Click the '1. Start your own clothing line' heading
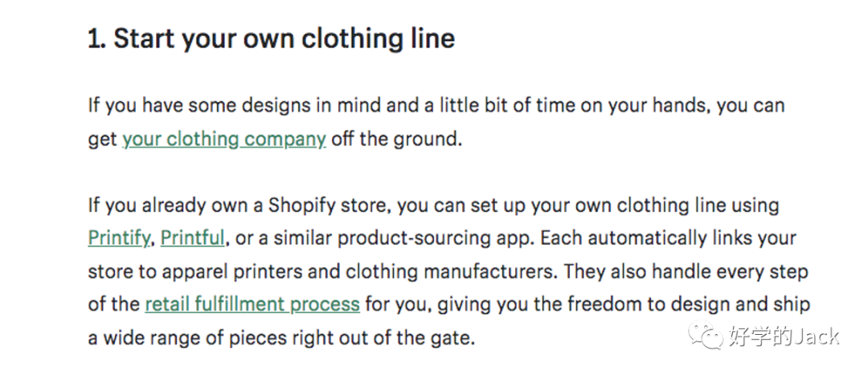 272,39
